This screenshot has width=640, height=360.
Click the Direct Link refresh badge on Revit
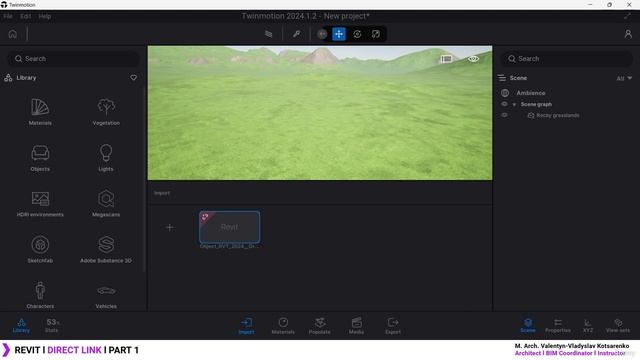click(205, 217)
